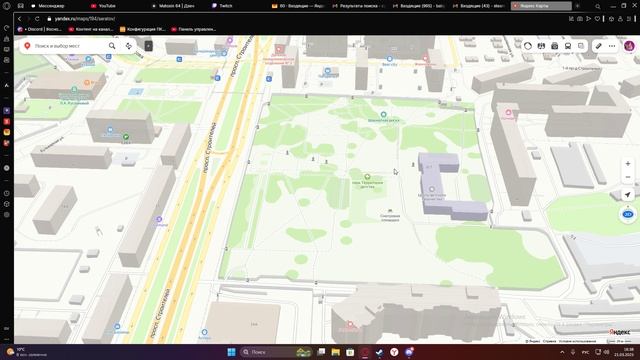Viewport: 640px width, 360px height.
Task: Open the map layers selector icon
Action: coord(581,46)
